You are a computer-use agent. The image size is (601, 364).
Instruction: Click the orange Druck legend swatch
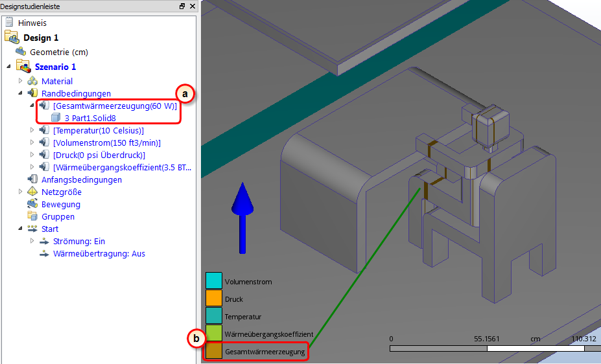214,298
